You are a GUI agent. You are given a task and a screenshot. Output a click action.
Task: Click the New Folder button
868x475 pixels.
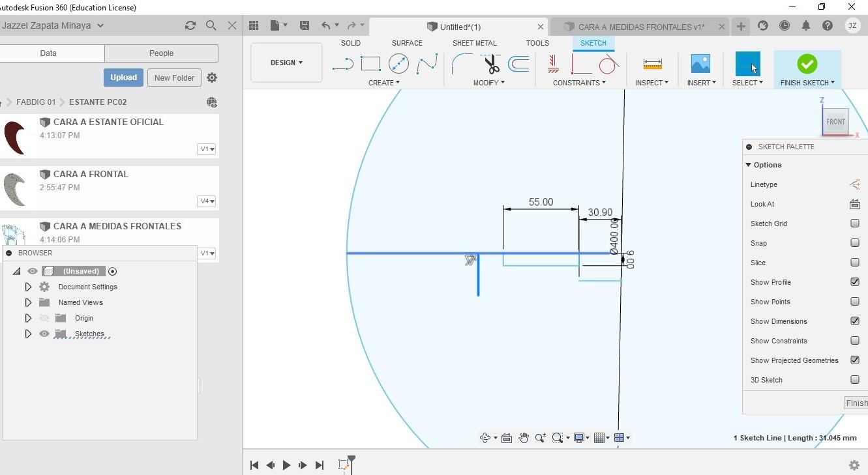click(x=174, y=78)
